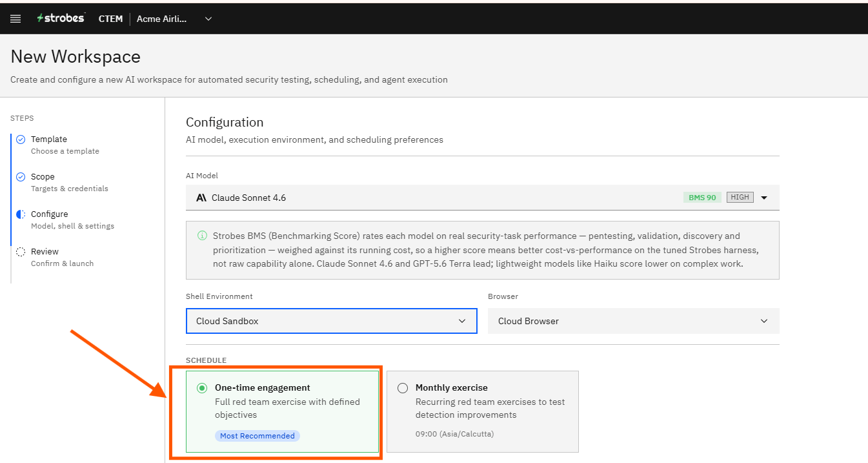Select the Configure step
868x463 pixels.
pos(49,214)
